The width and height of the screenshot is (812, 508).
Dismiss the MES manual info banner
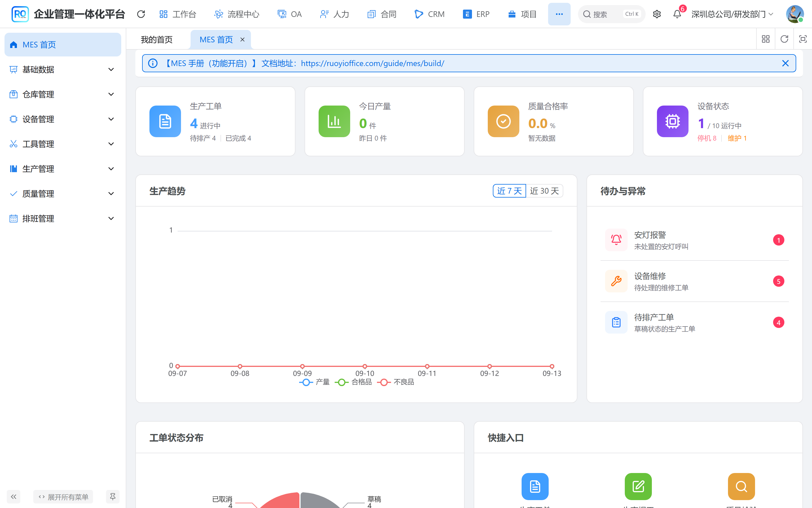coord(785,63)
